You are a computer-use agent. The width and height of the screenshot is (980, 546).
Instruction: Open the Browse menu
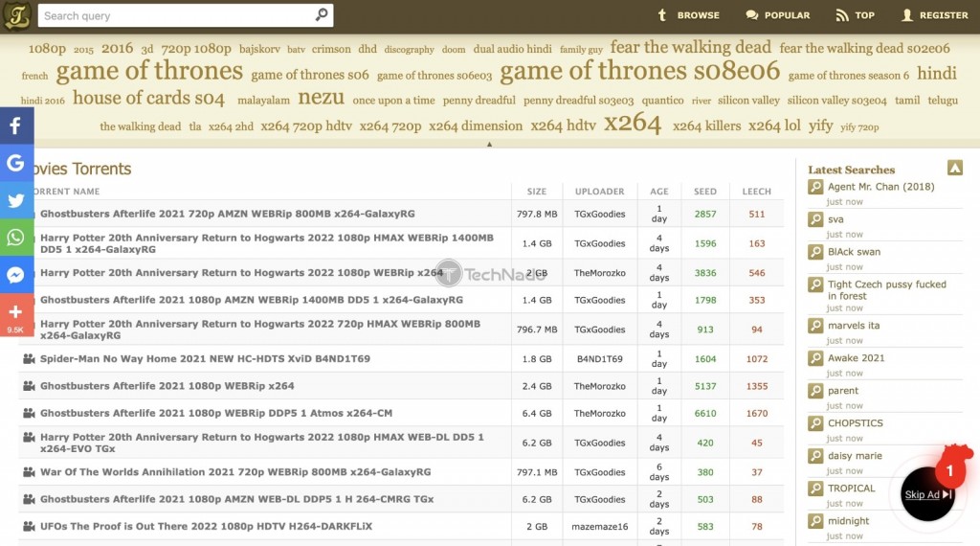688,15
